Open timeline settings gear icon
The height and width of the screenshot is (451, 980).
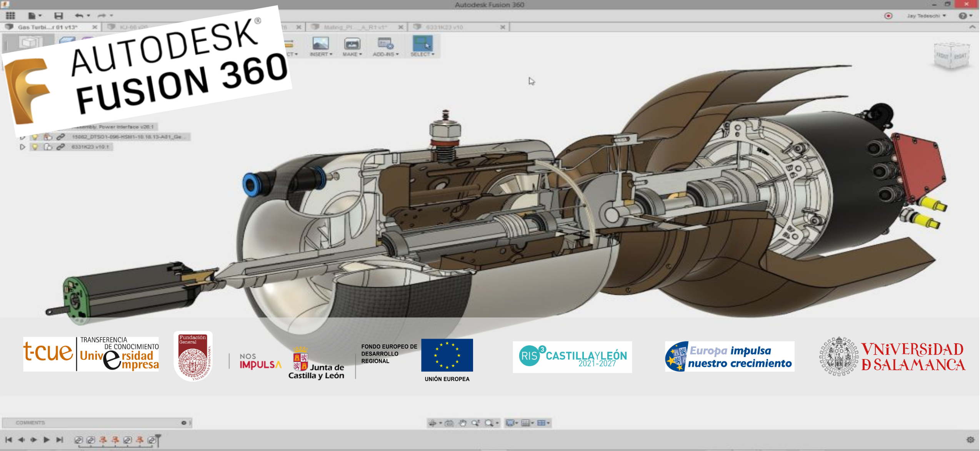tap(970, 439)
